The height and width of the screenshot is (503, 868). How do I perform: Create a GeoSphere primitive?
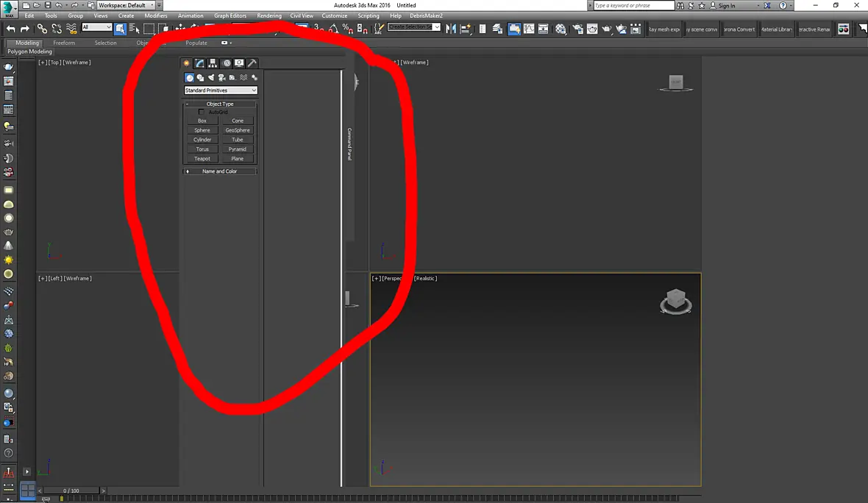pos(238,130)
